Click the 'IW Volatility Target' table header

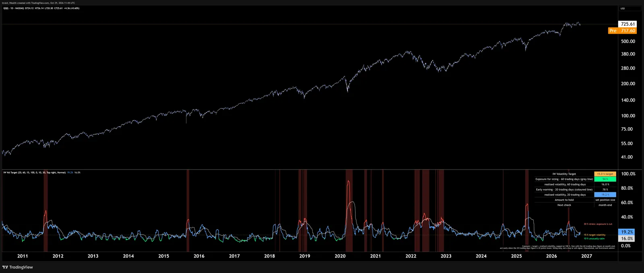[564, 174]
